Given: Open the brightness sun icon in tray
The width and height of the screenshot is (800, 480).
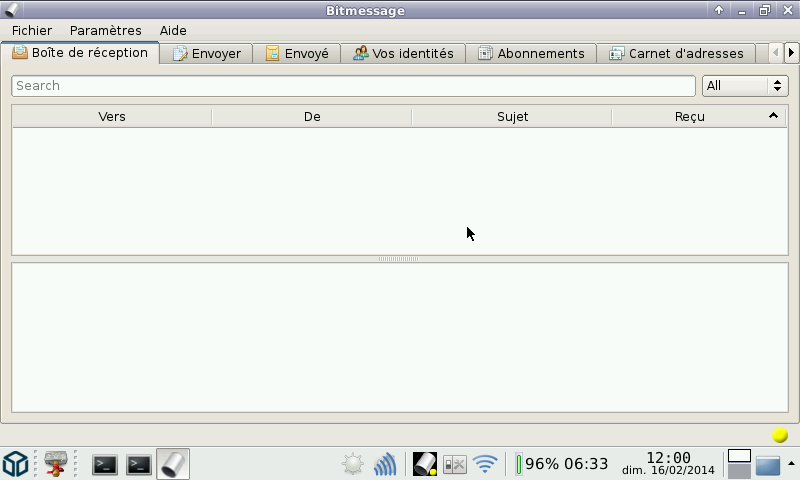Looking at the screenshot, I should (x=353, y=464).
